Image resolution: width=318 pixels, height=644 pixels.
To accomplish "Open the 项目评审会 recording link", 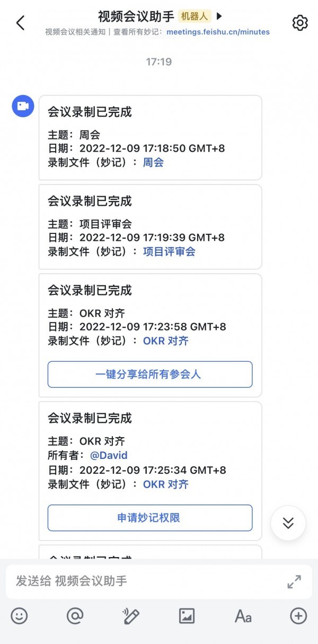I will tap(169, 251).
